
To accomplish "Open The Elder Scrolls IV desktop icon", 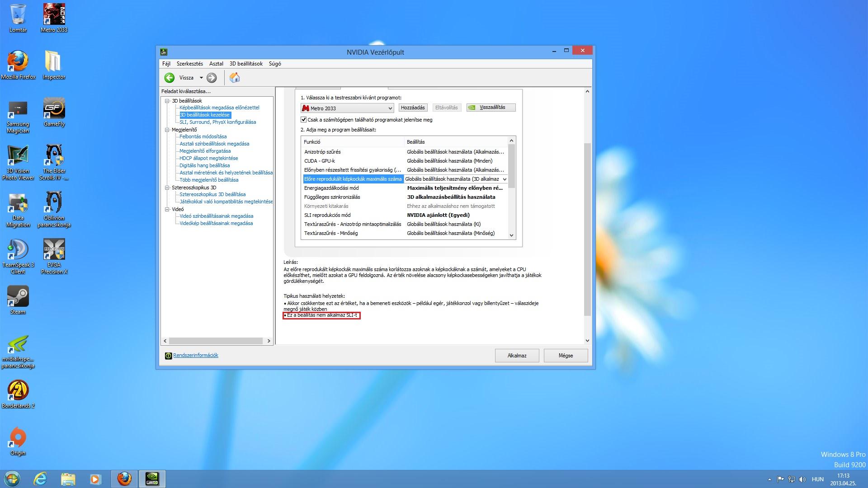I will click(54, 163).
